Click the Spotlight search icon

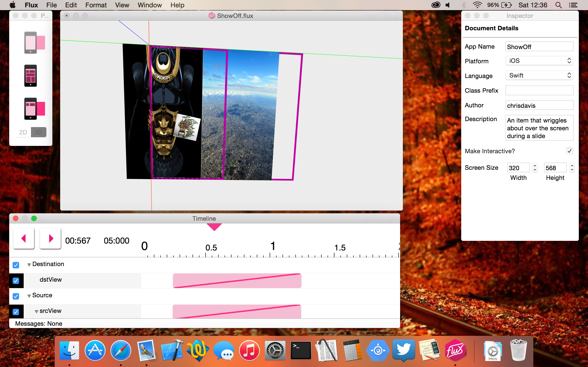pyautogui.click(x=558, y=5)
